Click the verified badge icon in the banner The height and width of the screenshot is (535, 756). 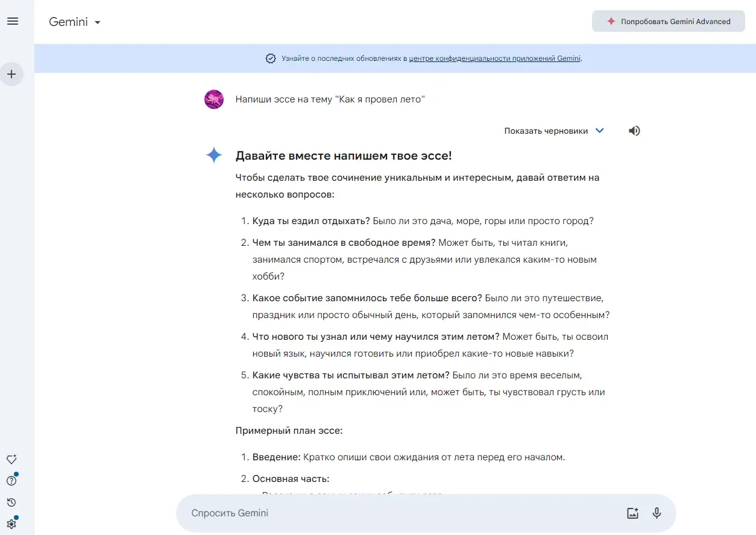click(271, 58)
